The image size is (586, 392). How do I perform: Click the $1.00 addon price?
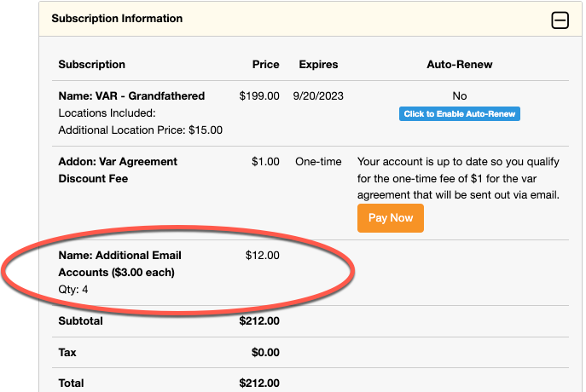(x=265, y=162)
